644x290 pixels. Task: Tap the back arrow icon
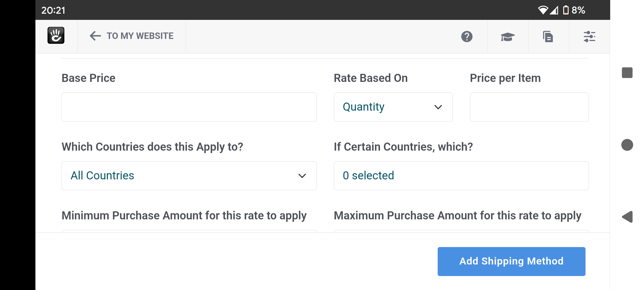coord(95,36)
